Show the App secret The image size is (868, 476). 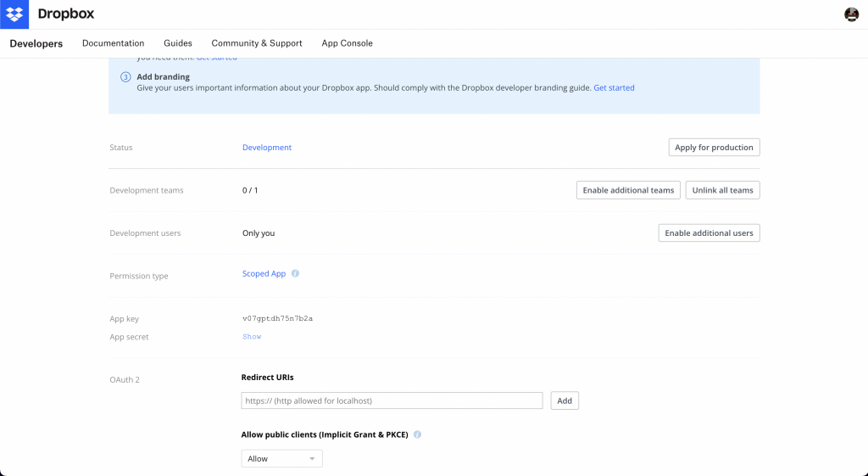click(252, 337)
